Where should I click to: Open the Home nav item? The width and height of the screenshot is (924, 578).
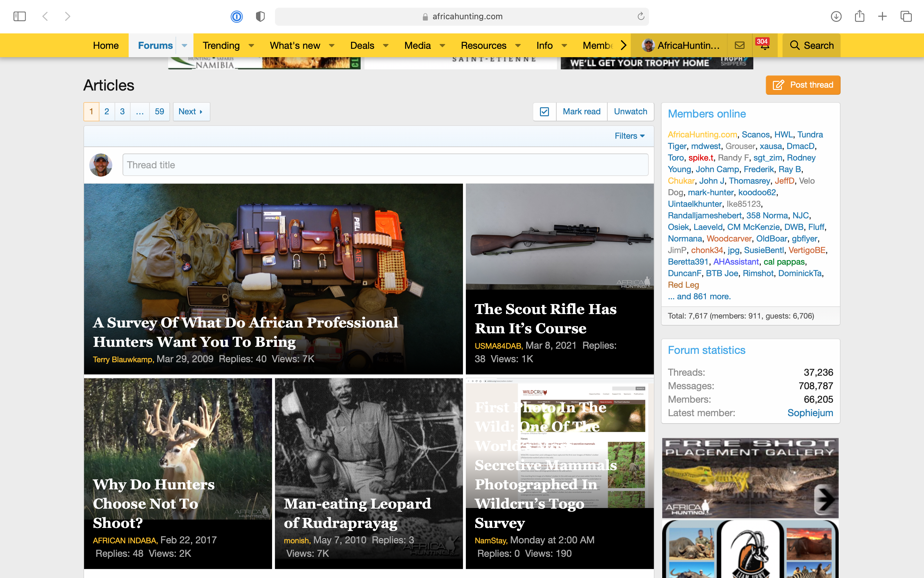[106, 46]
